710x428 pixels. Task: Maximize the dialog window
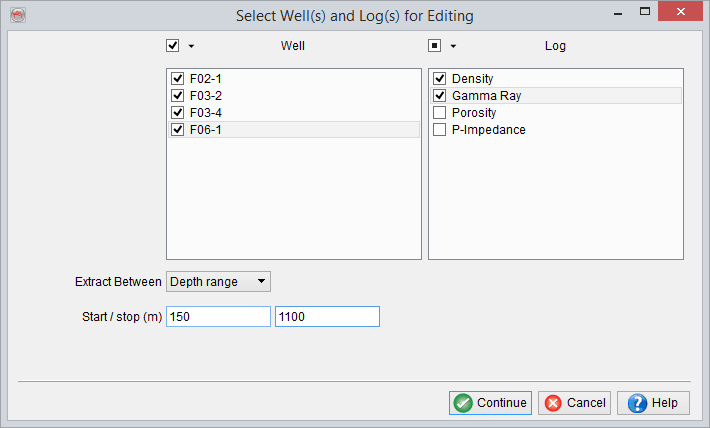tap(645, 13)
